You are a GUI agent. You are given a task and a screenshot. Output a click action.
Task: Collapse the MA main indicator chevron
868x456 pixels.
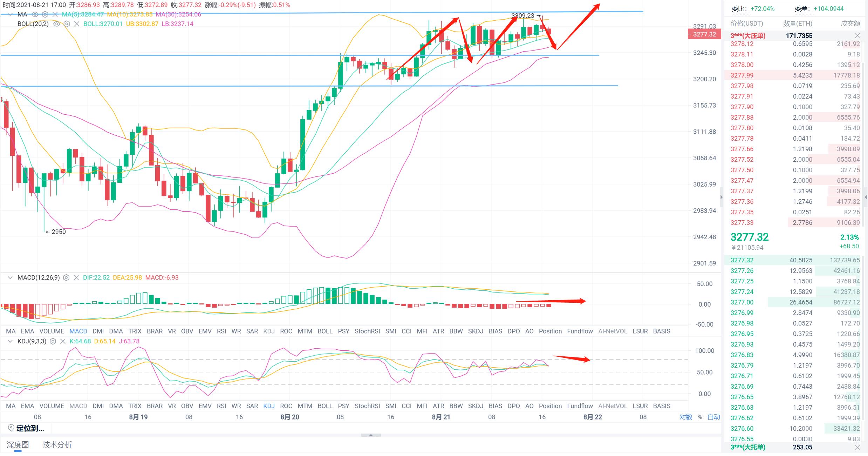point(10,14)
